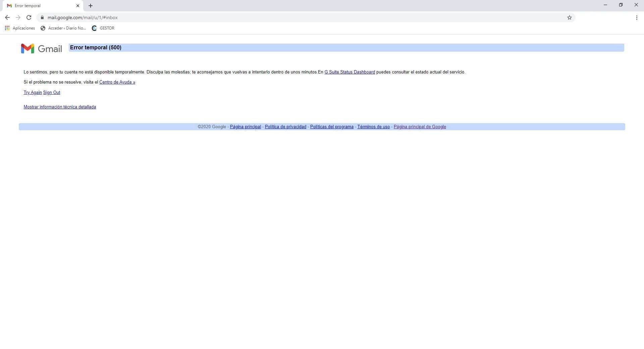Open the Acceder Diario No... bookmark
This screenshot has width=644, height=349.
click(63, 28)
